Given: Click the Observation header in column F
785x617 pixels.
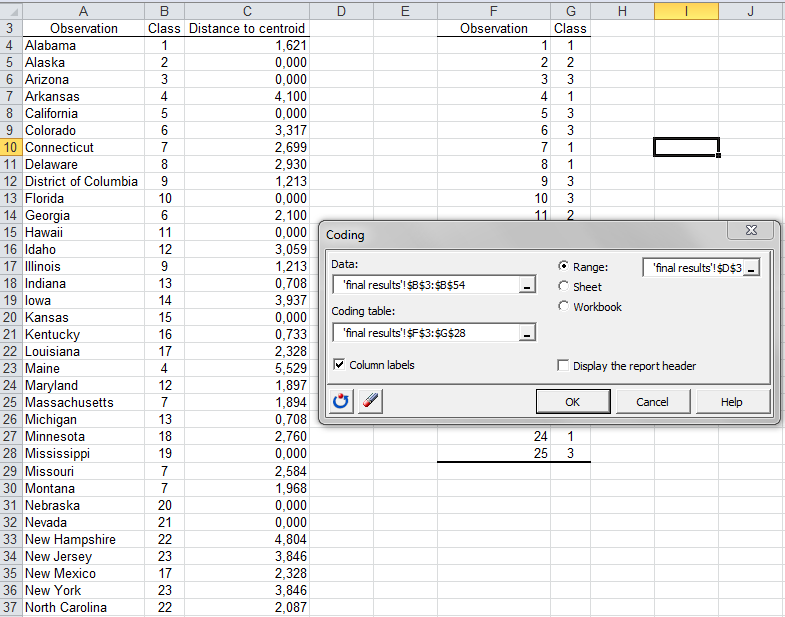Looking at the screenshot, I should point(494,28).
